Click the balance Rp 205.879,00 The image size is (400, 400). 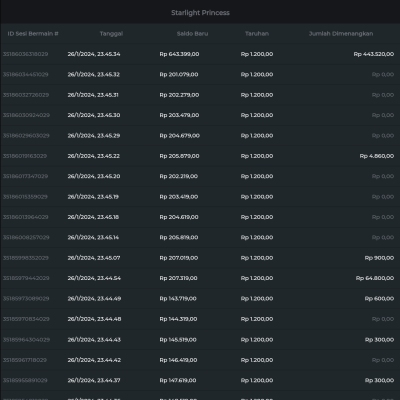(179, 156)
